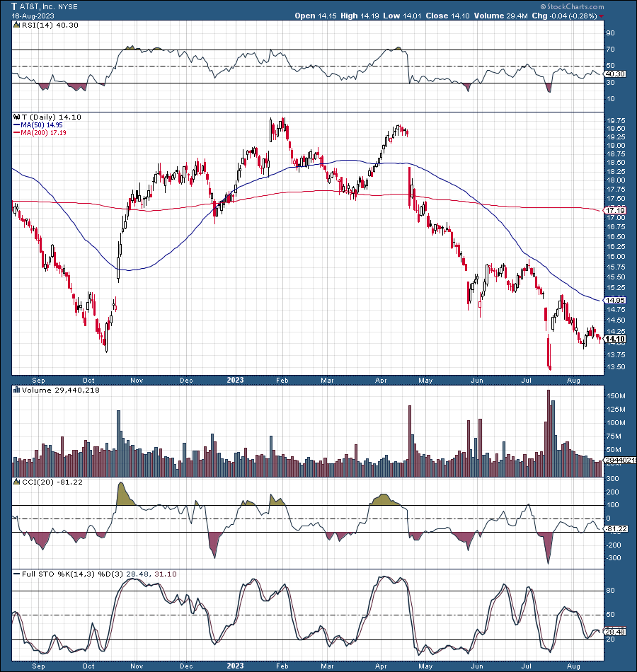Click the 18.50 price axis label

(616, 163)
